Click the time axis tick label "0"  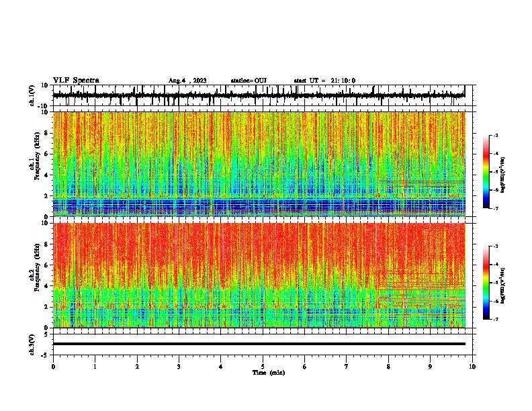click(53, 367)
